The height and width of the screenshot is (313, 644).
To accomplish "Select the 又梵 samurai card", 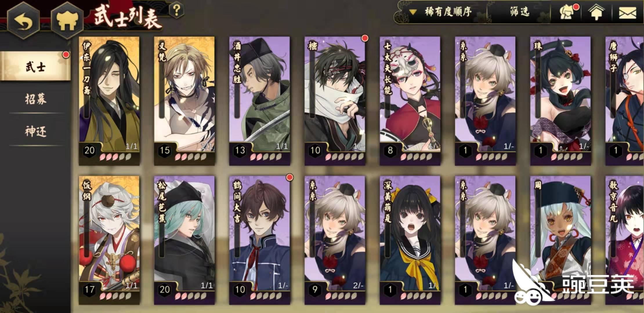I will (184, 101).
